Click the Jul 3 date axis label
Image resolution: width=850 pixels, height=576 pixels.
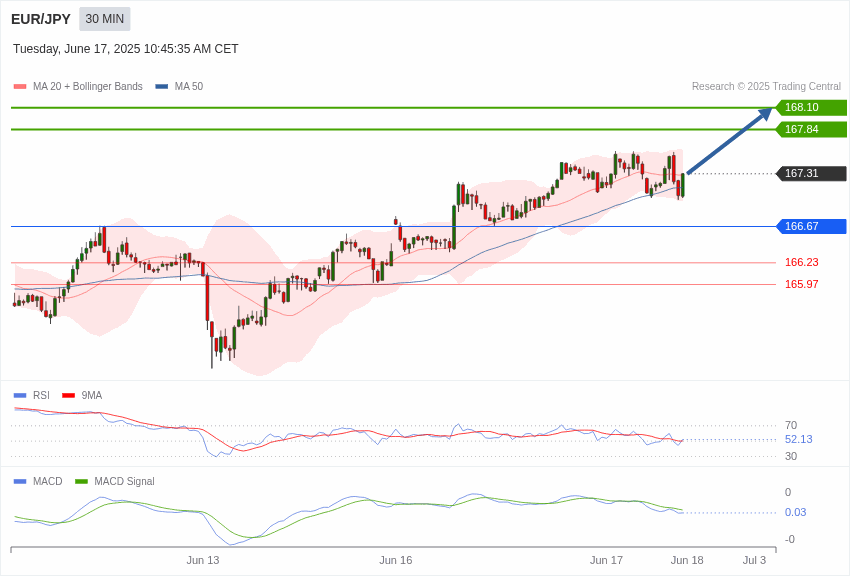pyautogui.click(x=754, y=560)
